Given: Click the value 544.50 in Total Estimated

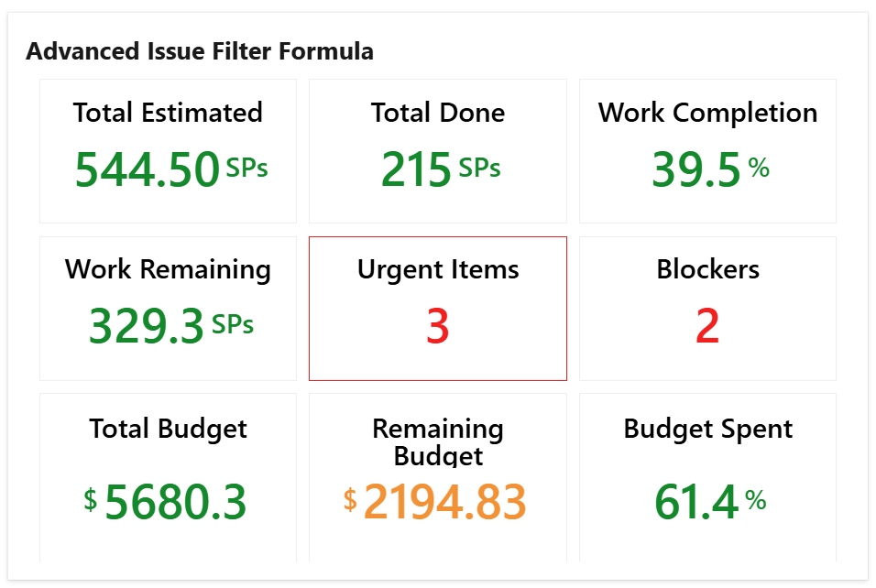Looking at the screenshot, I should pos(148,169).
